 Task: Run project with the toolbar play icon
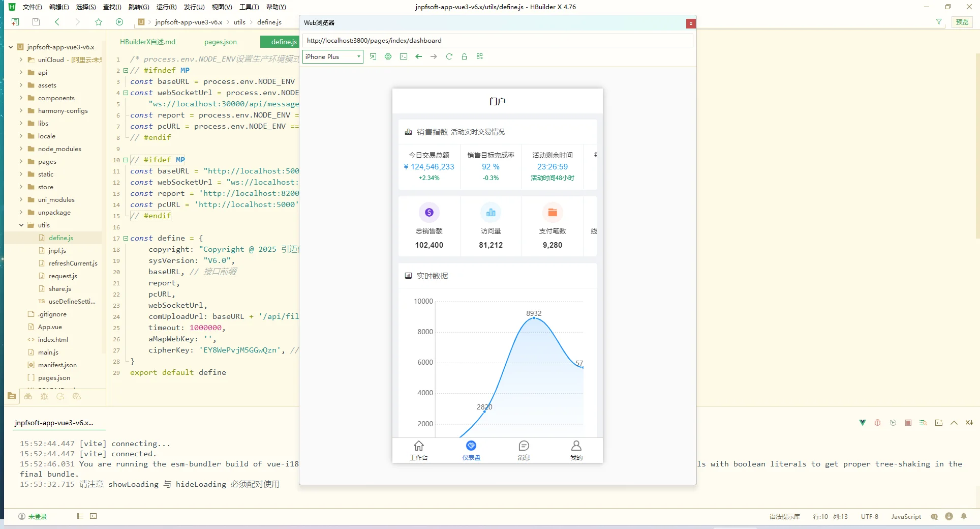(119, 22)
